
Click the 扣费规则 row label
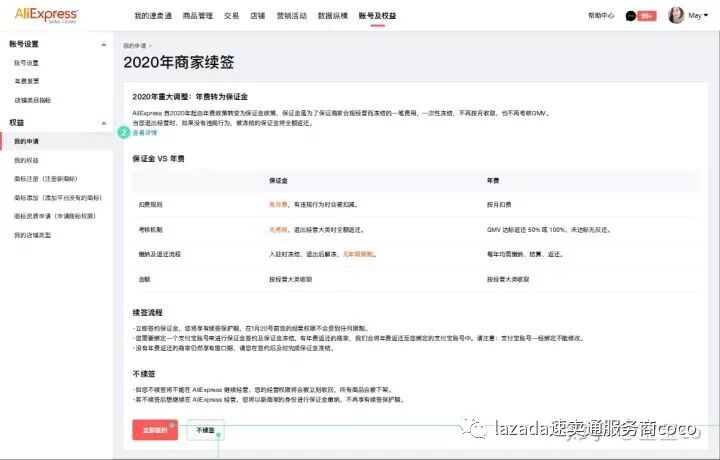[151, 205]
